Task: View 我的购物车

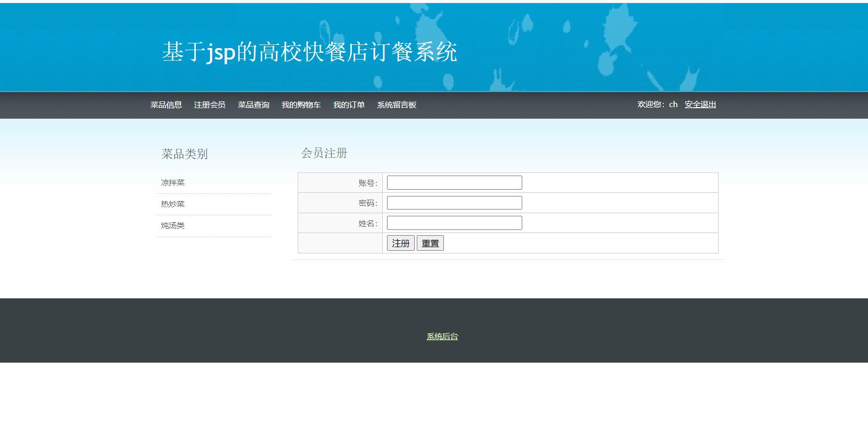Action: [x=301, y=105]
